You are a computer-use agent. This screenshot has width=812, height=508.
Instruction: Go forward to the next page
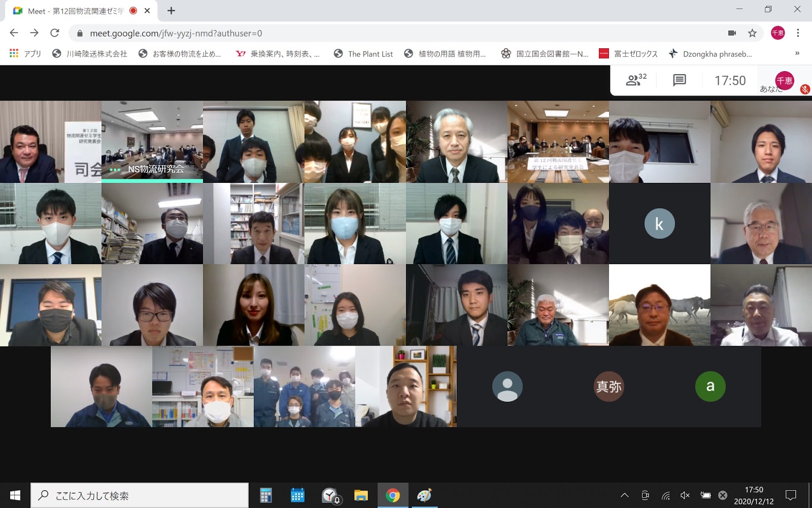coord(34,33)
